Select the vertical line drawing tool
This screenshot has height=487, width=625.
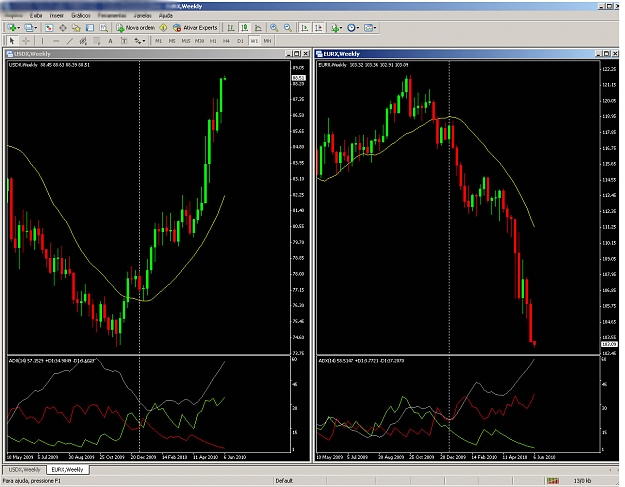click(x=42, y=41)
